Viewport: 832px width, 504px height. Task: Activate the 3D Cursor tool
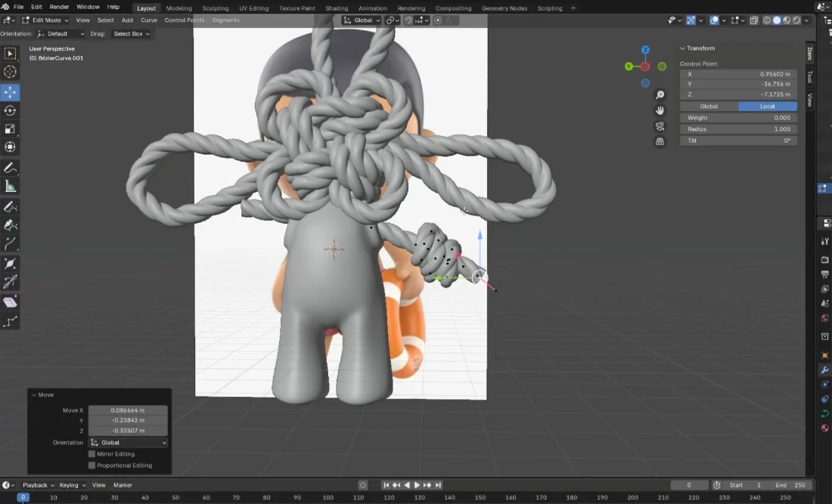10,72
